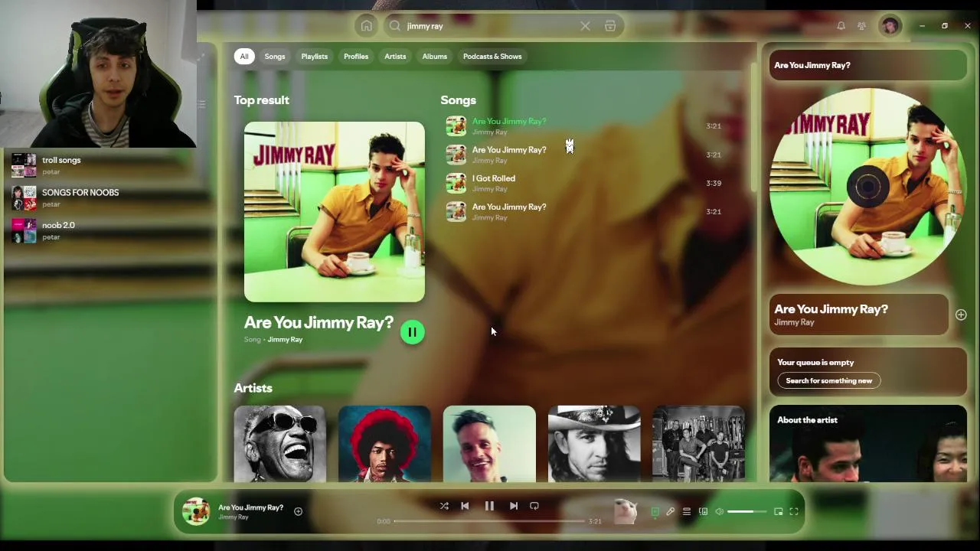This screenshot has width=980, height=551.
Task: Click the 'Search for something new' button
Action: (x=828, y=380)
